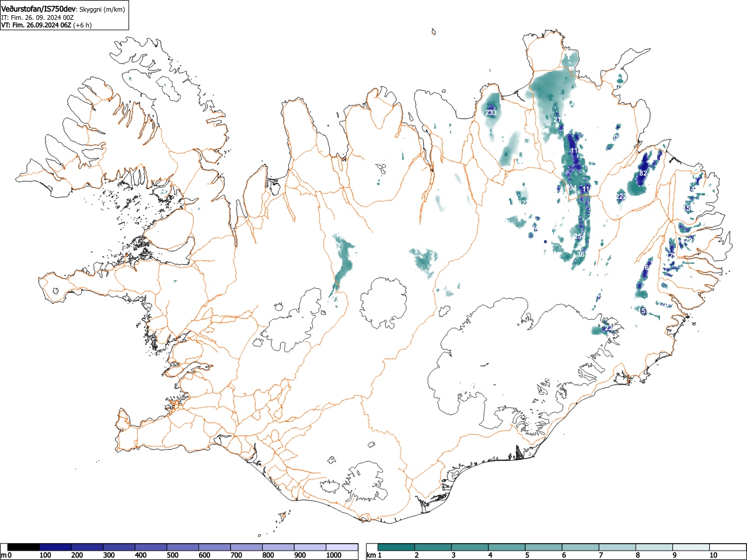747x560 pixels.
Task: Select the 6–7 km legend swatch
Action: pyautogui.click(x=581, y=547)
